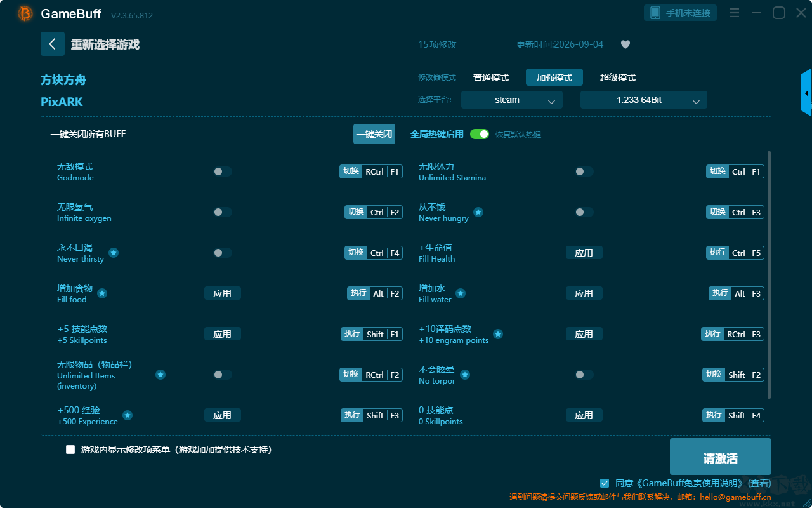Apply the 0 Skillpoints cheat
Image resolution: width=812 pixels, height=508 pixels.
(x=584, y=415)
